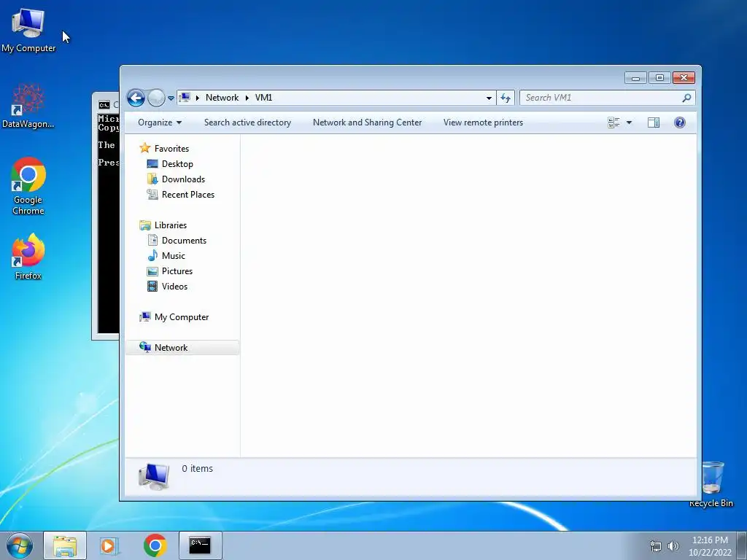The width and height of the screenshot is (747, 560).
Task: Open Windows Media Player from the taskbar
Action: coord(109,545)
